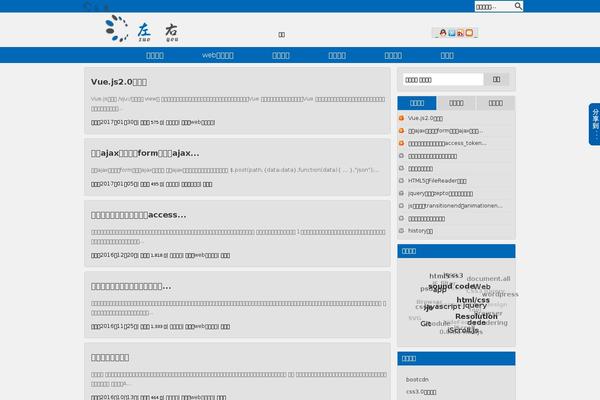Select the iScroll.js tag in cloud
Screen dimensions: 600x400
(x=463, y=330)
